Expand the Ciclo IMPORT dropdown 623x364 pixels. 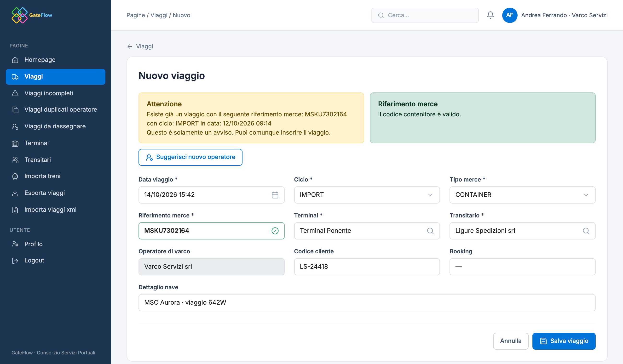367,195
